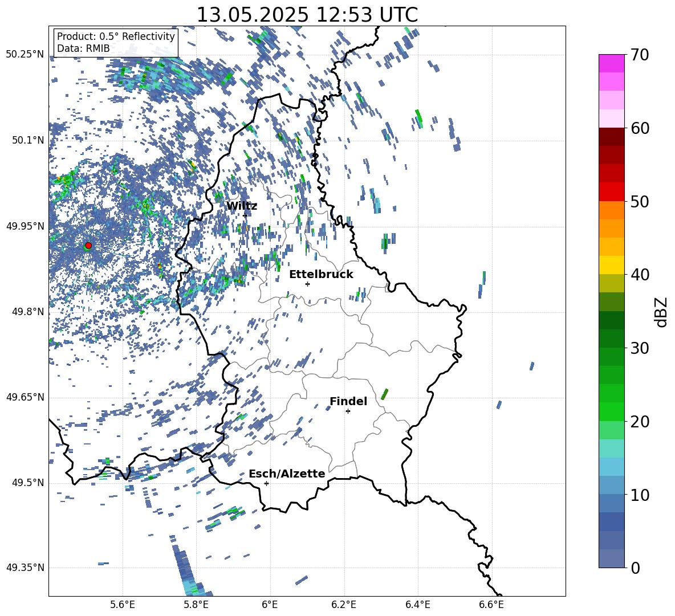This screenshot has width=675, height=616.
Task: Click the 'Data: RMIB' text
Action: click(83, 48)
